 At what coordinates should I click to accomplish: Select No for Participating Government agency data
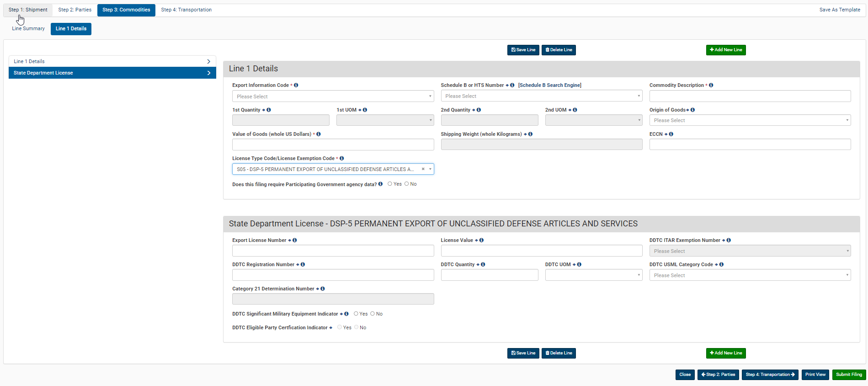pos(407,184)
